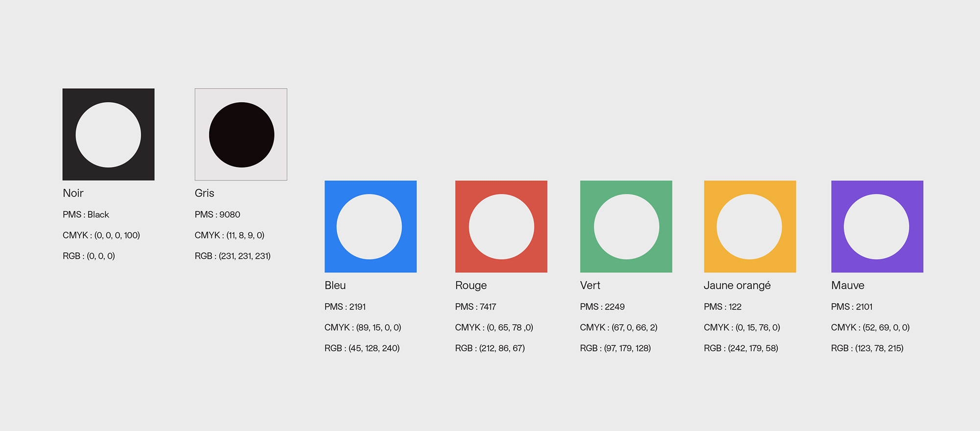Select the green Vert color swatch
The image size is (980, 431).
point(626,226)
